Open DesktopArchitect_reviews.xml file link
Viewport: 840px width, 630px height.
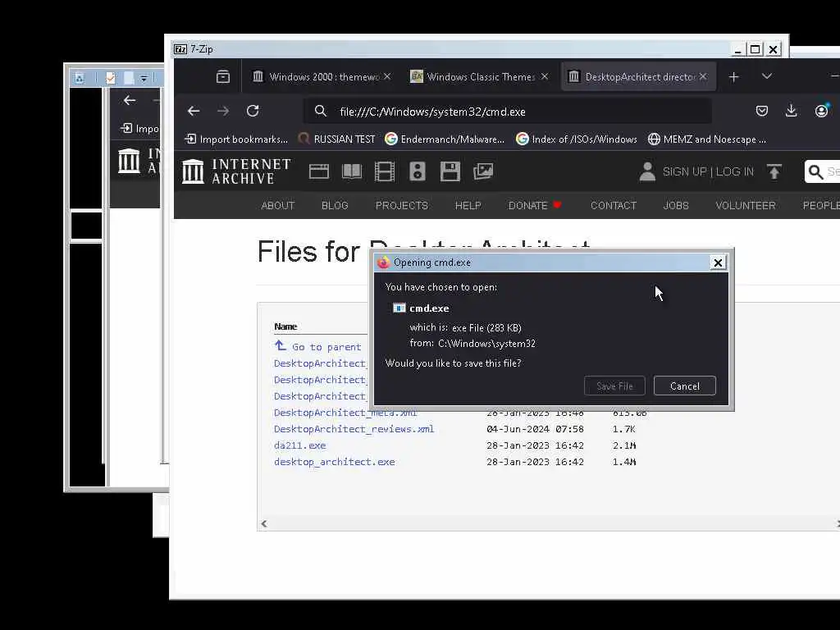(x=354, y=429)
